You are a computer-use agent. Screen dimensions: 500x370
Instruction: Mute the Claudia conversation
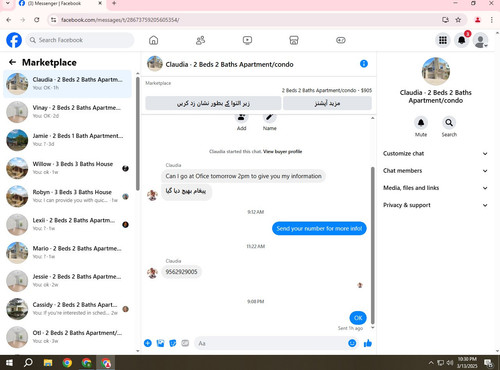click(421, 123)
